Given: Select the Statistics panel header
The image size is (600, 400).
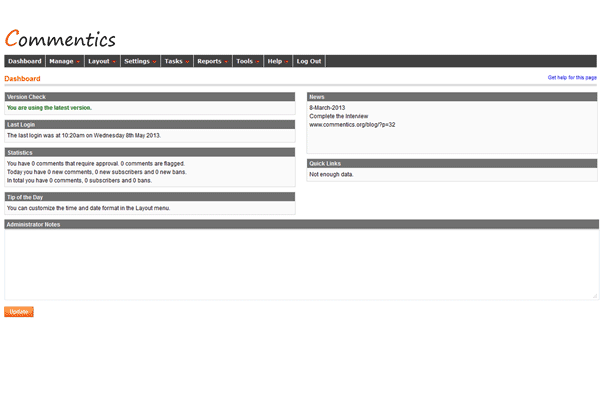Looking at the screenshot, I should [x=150, y=152].
